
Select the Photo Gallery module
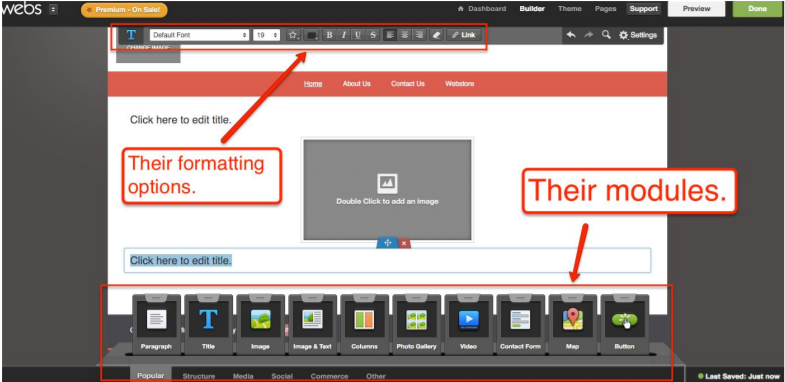coord(417,324)
